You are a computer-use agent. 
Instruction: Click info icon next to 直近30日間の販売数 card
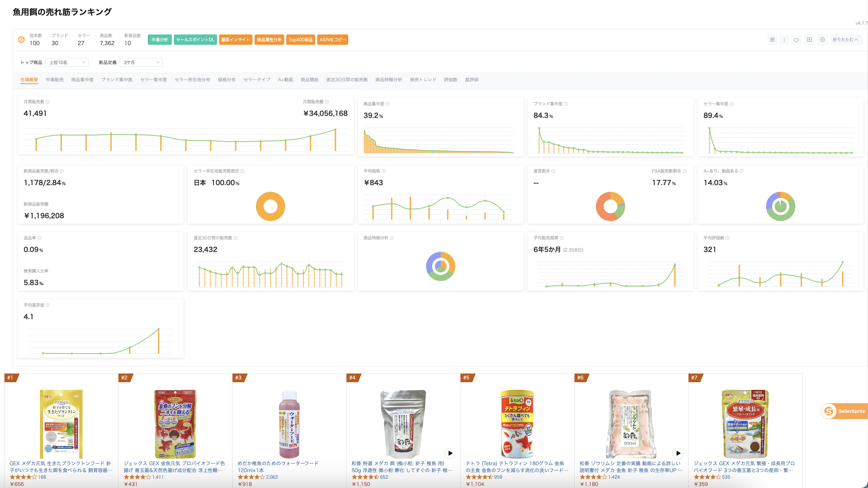pyautogui.click(x=236, y=238)
